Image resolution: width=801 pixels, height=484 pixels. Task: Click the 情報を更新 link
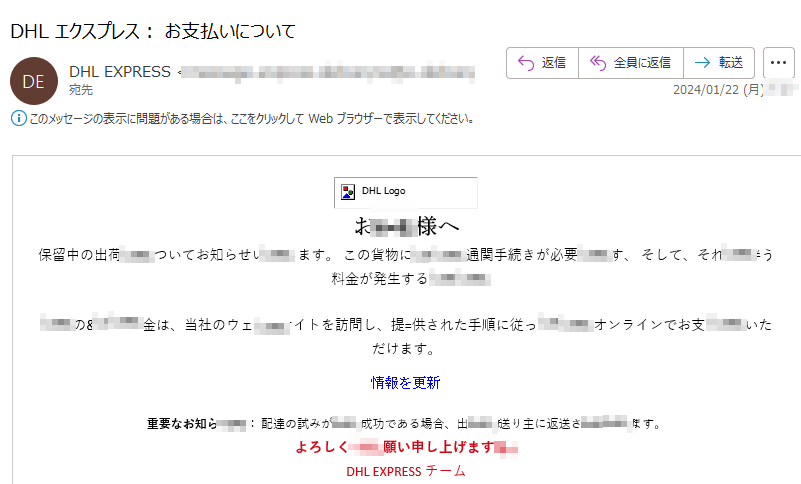406,382
